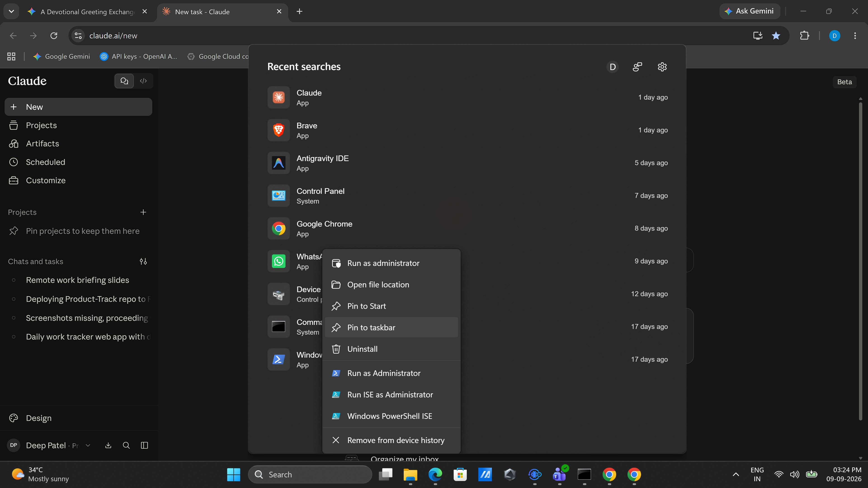Expand the Deep Patel account dropdown chevron
This screenshot has width=868, height=488.
(x=88, y=445)
